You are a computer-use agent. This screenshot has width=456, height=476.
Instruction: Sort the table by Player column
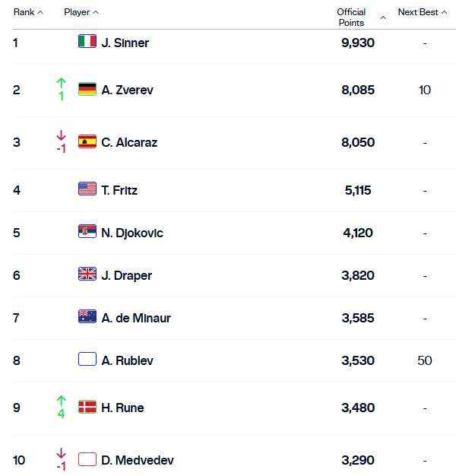[81, 12]
